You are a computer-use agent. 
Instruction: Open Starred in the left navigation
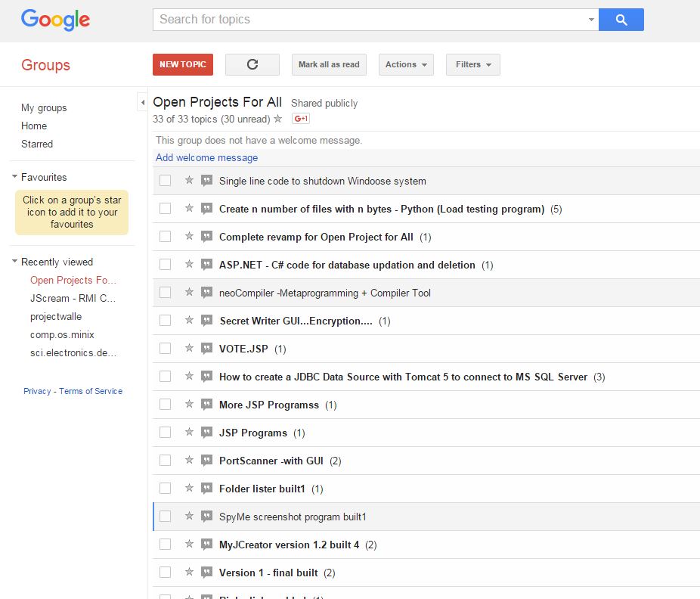(x=37, y=144)
